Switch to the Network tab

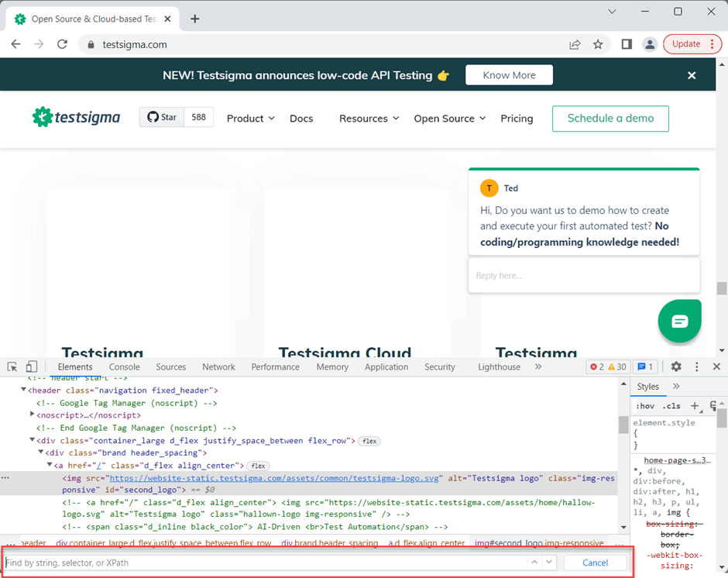[218, 366]
